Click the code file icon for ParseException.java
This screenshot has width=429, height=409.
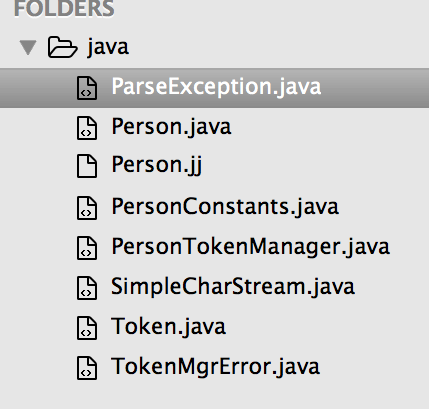pyautogui.click(x=87, y=88)
